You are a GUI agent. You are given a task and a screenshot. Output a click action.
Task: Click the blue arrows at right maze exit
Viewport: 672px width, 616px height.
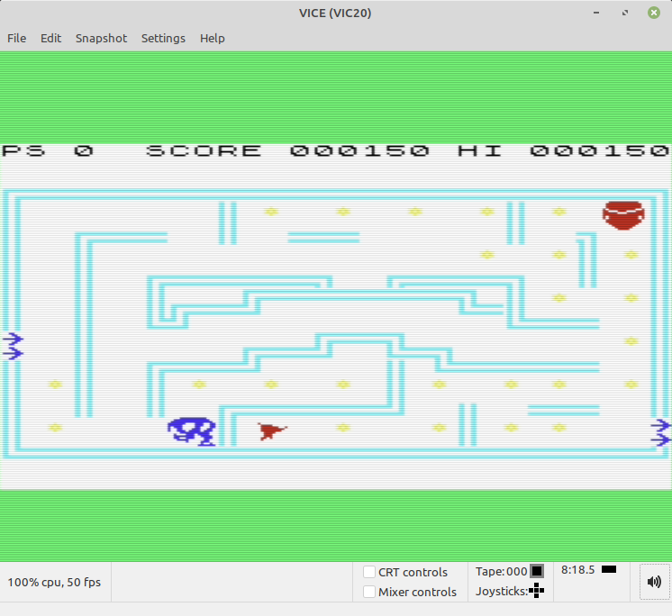coord(660,432)
